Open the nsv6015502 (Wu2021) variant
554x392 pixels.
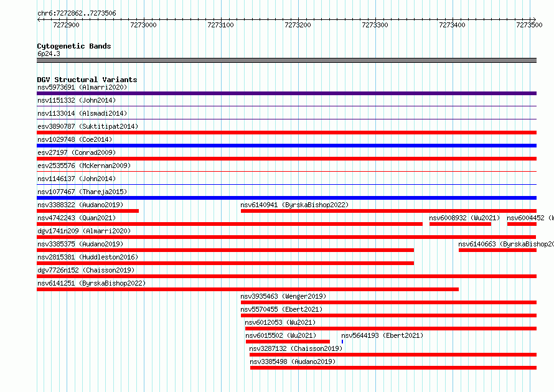click(281, 335)
